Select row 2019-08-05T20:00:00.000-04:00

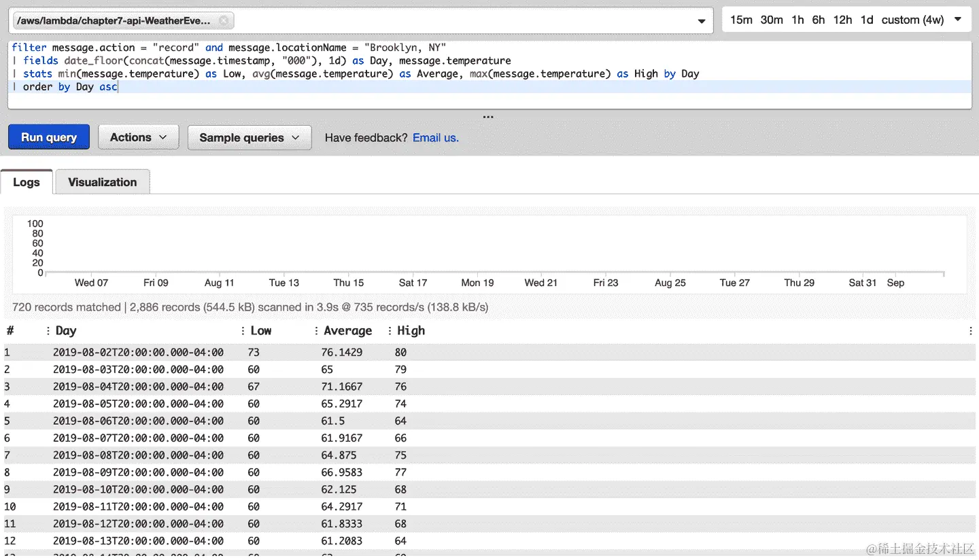489,404
